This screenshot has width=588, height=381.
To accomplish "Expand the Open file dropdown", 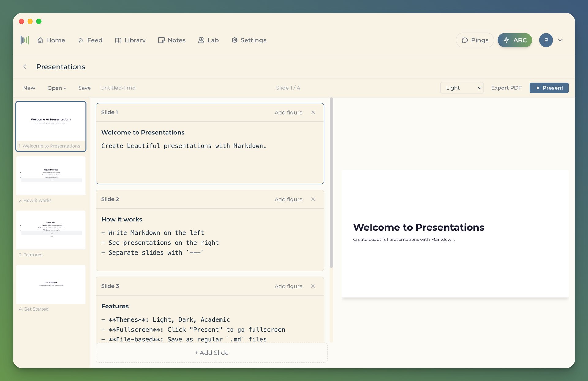I will click(x=56, y=88).
